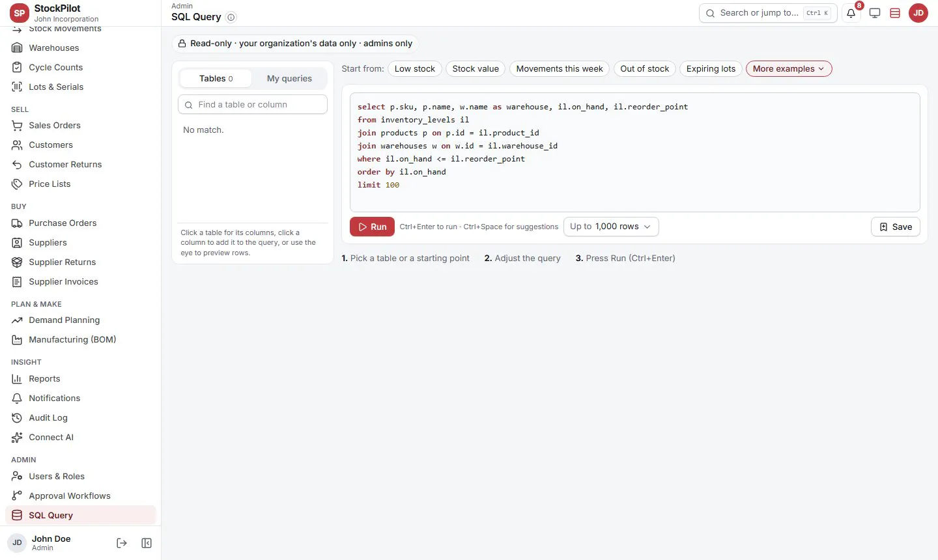Viewport: 938px width, 560px height.
Task: Load the Low stock example query
Action: (415, 68)
